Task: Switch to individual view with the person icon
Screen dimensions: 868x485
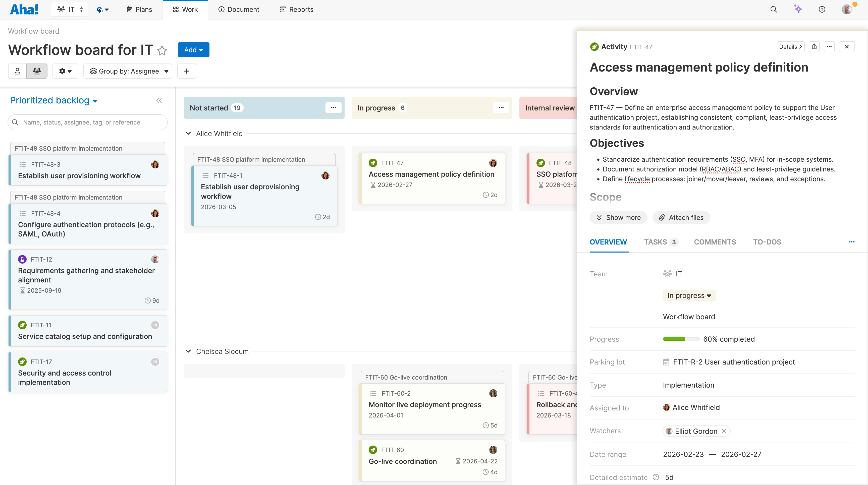Action: click(x=17, y=71)
